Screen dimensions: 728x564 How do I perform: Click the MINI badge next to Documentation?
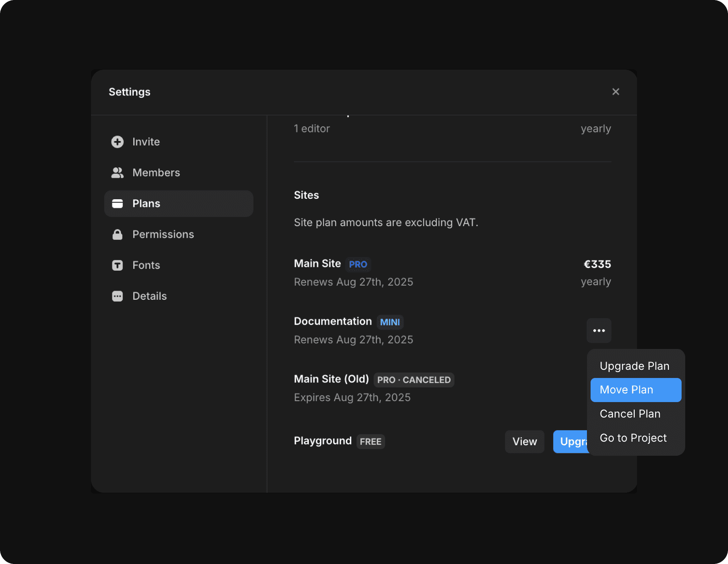[x=389, y=322]
